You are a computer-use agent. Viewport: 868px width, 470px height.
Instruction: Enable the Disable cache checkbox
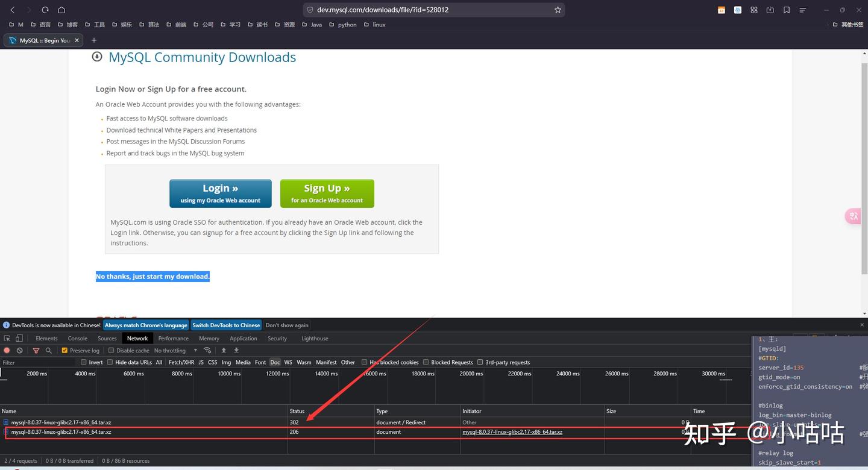pos(112,350)
